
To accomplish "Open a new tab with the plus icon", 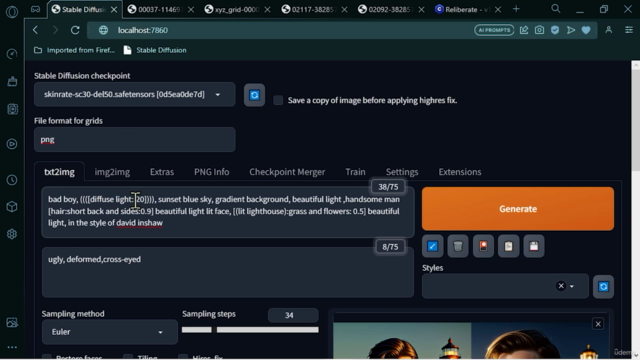I will click(x=516, y=9).
